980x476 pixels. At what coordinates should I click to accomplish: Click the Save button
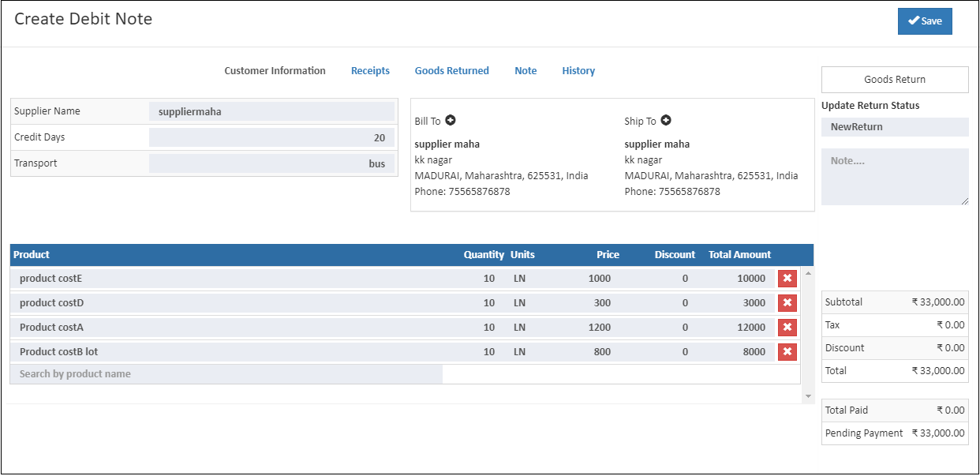(924, 21)
